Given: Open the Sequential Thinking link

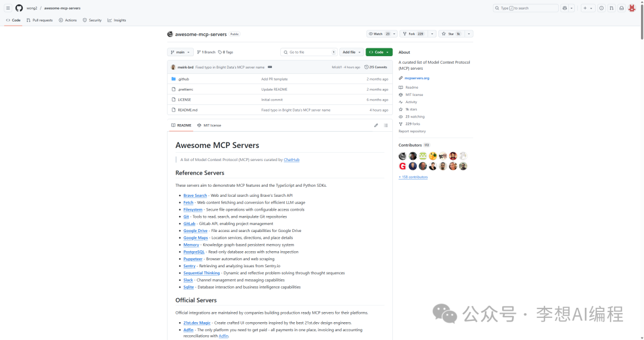Looking at the screenshot, I should [202, 273].
